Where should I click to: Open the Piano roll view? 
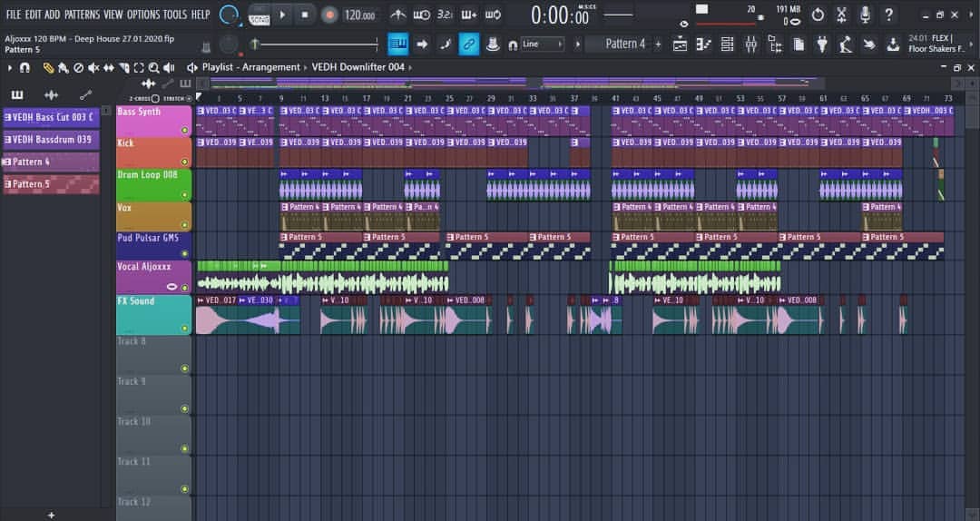[704, 44]
